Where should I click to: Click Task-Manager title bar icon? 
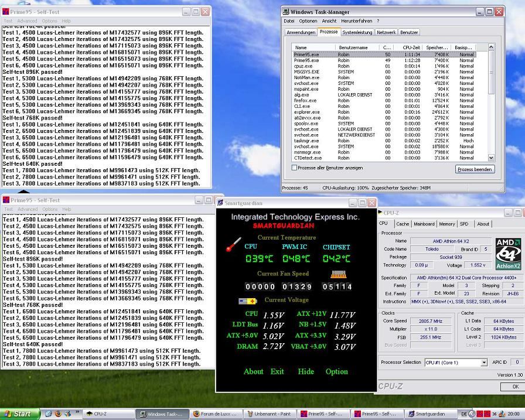[287, 12]
